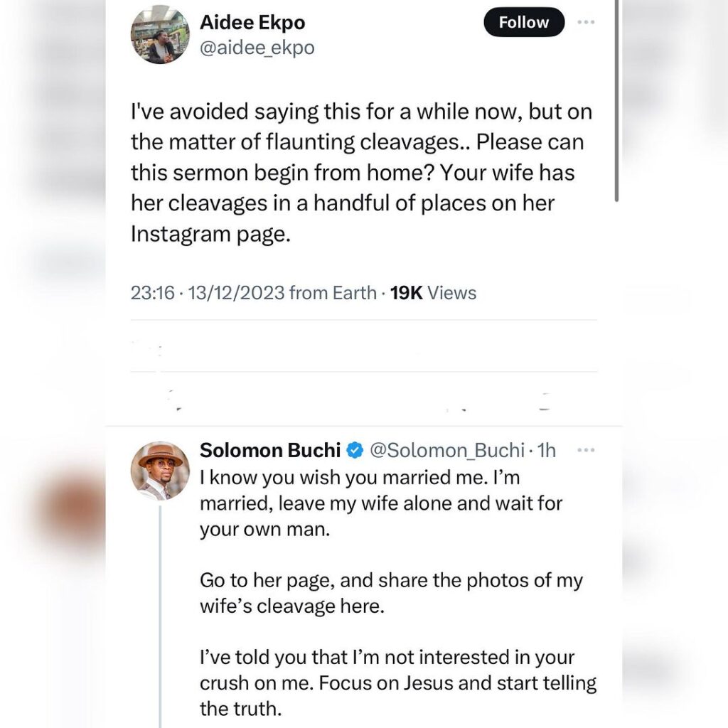The image size is (728, 728).
Task: Open the @Solomon_Buchi handle link
Action: point(448,450)
